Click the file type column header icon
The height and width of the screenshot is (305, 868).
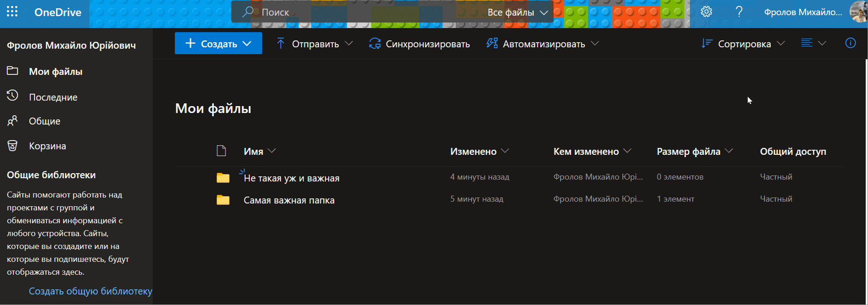[221, 151]
